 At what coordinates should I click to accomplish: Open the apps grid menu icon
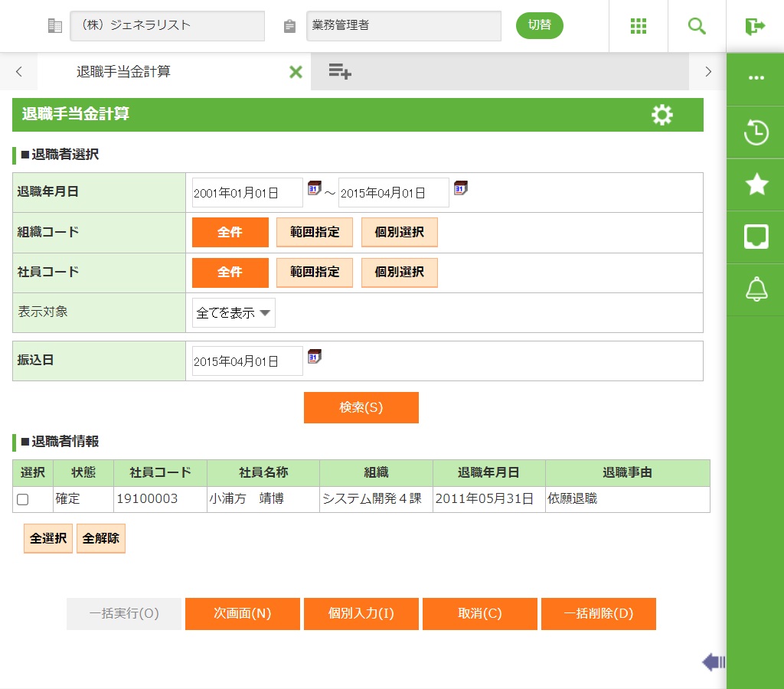pos(639,26)
